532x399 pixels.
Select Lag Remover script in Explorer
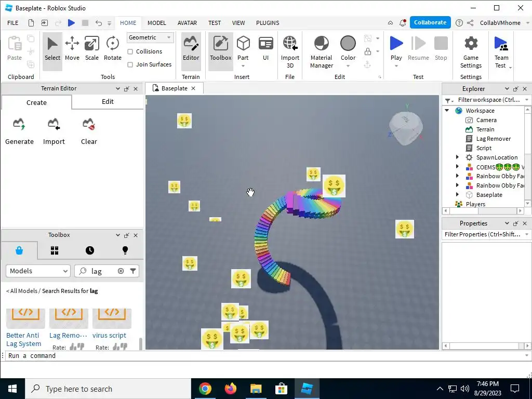(493, 138)
